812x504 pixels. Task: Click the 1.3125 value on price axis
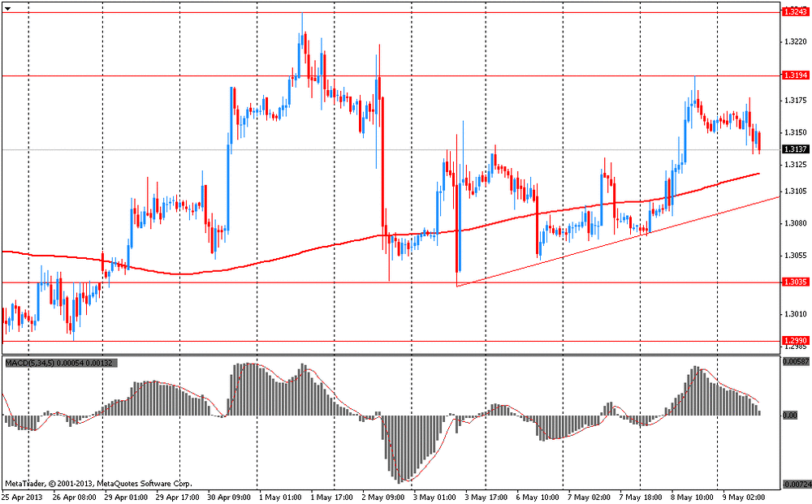pyautogui.click(x=796, y=165)
